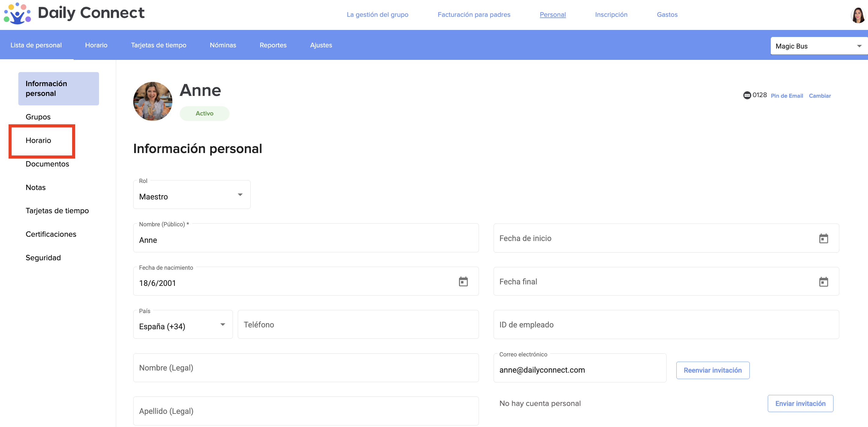868x427 pixels.
Task: Open the País dropdown showing España
Action: coord(183,325)
